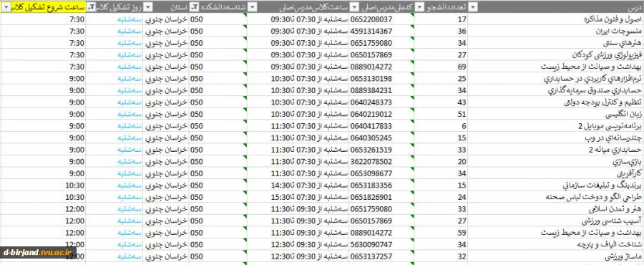The image size is (644, 265).
Task: Click instructor ID cell 0640417833
Action: (x=381, y=126)
